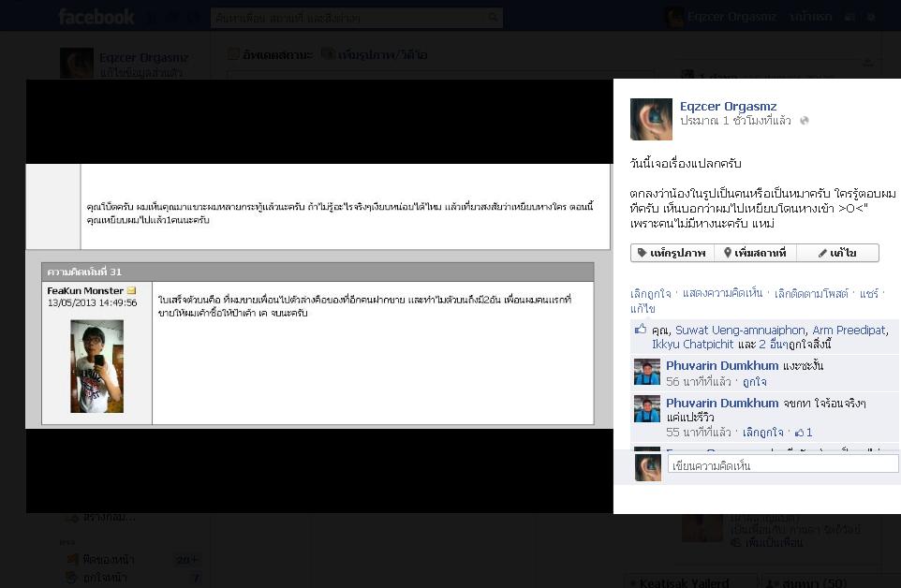Click the แท็กรูปภาพ (Tag Photo) button

click(672, 253)
